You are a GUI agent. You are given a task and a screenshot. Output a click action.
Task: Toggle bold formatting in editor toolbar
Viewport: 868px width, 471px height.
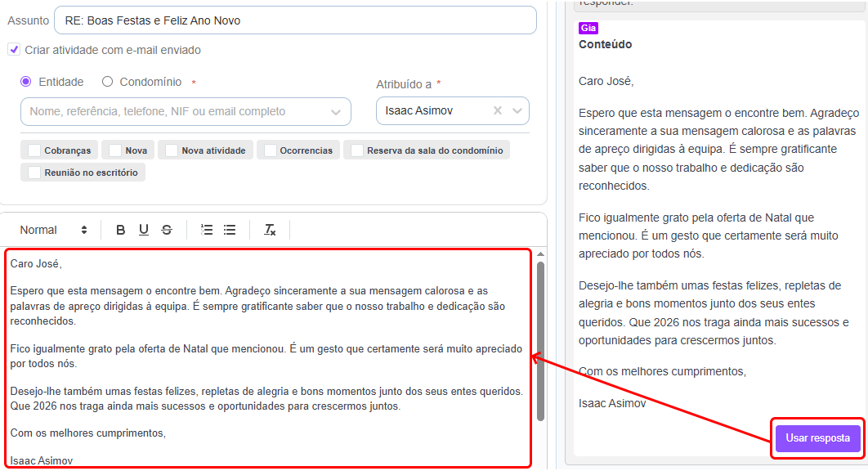pos(121,230)
